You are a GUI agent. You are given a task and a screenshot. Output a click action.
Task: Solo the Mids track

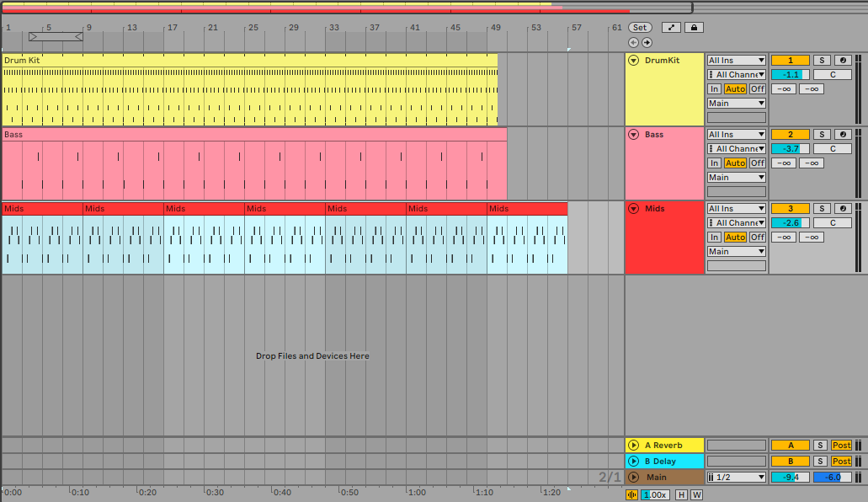[x=822, y=209]
